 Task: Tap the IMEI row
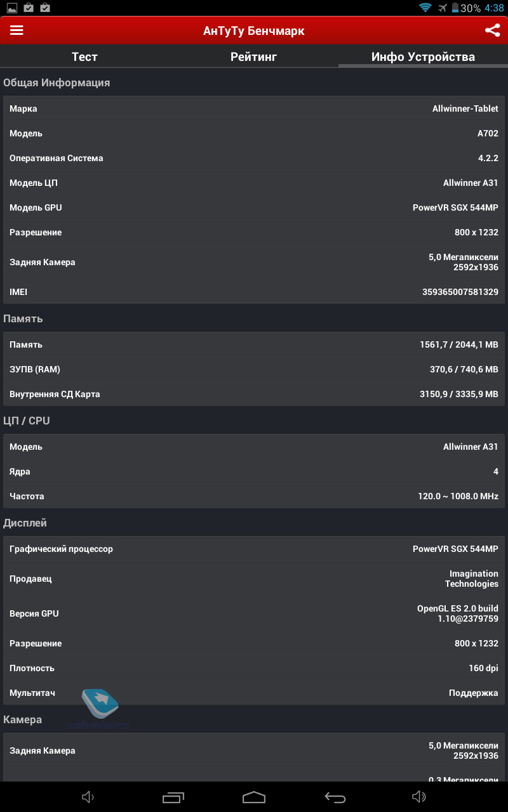(x=253, y=292)
